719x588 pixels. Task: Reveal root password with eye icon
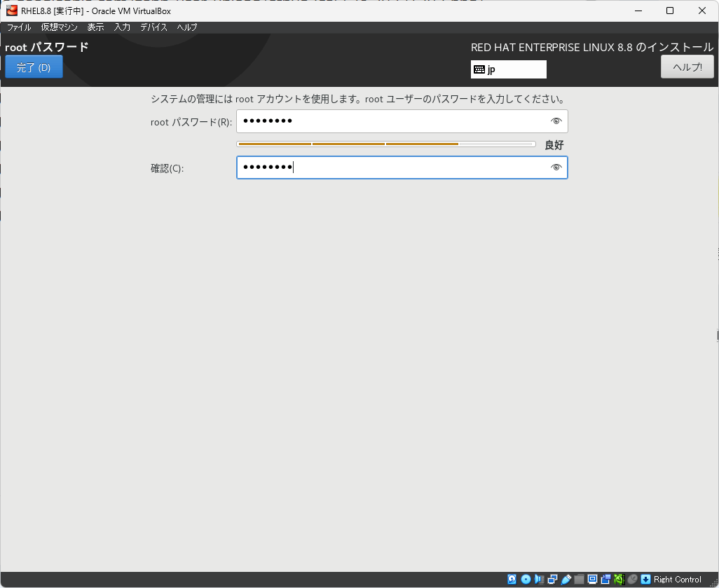(x=556, y=121)
